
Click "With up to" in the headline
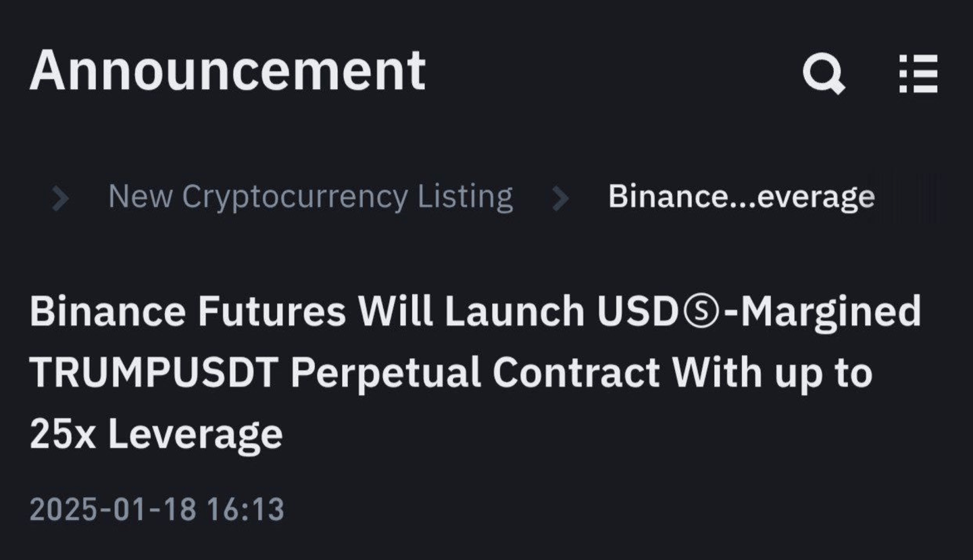(x=774, y=372)
